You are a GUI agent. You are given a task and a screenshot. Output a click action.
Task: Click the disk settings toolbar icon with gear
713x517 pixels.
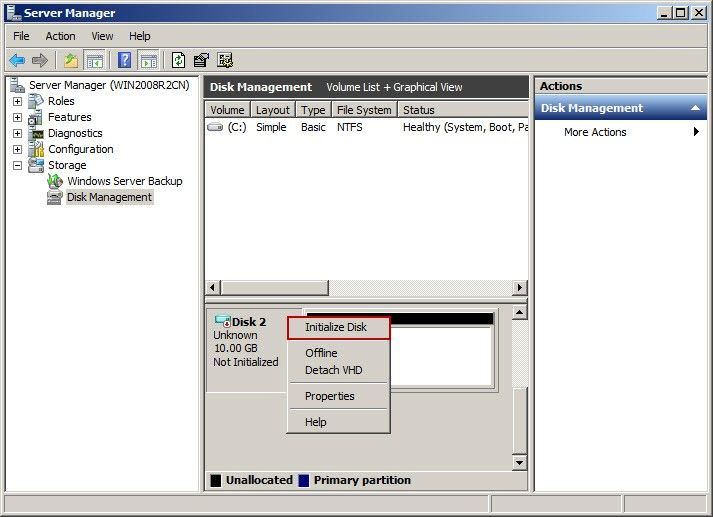[225, 60]
